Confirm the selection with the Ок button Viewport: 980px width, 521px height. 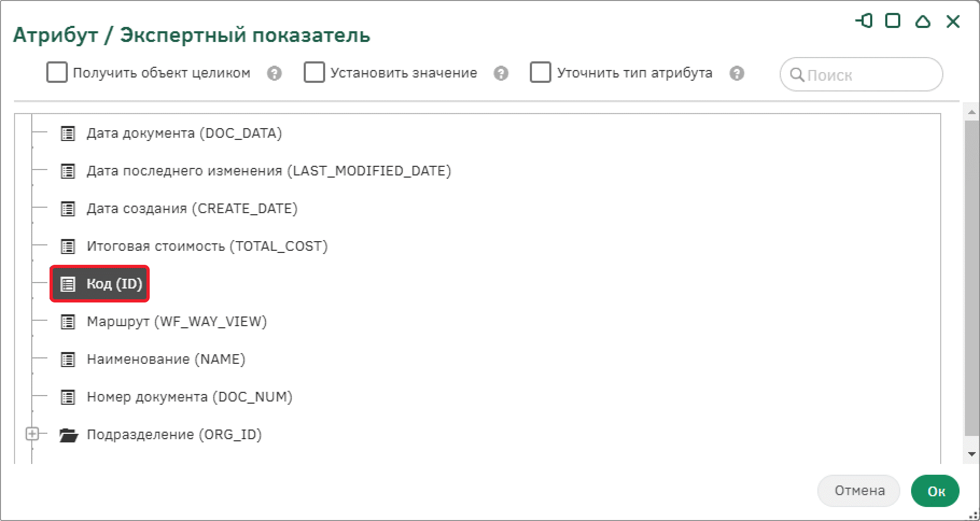click(935, 491)
